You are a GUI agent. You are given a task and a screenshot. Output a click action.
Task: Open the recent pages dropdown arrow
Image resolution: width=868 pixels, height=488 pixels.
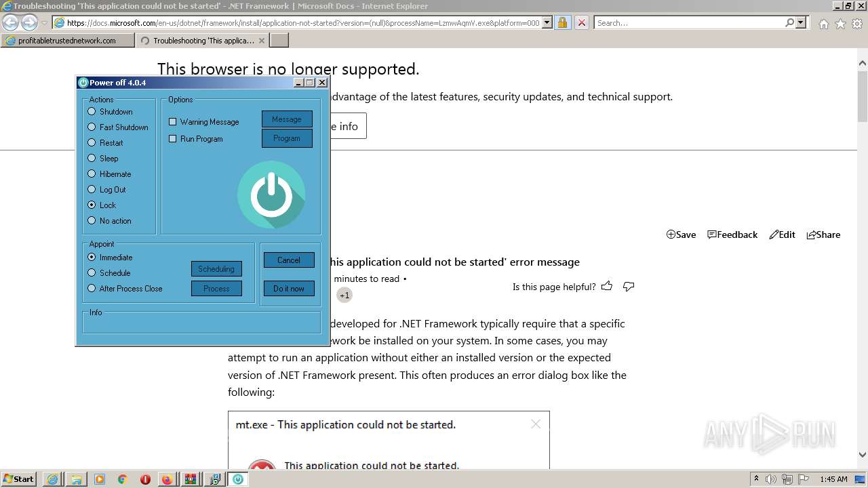[x=45, y=22]
